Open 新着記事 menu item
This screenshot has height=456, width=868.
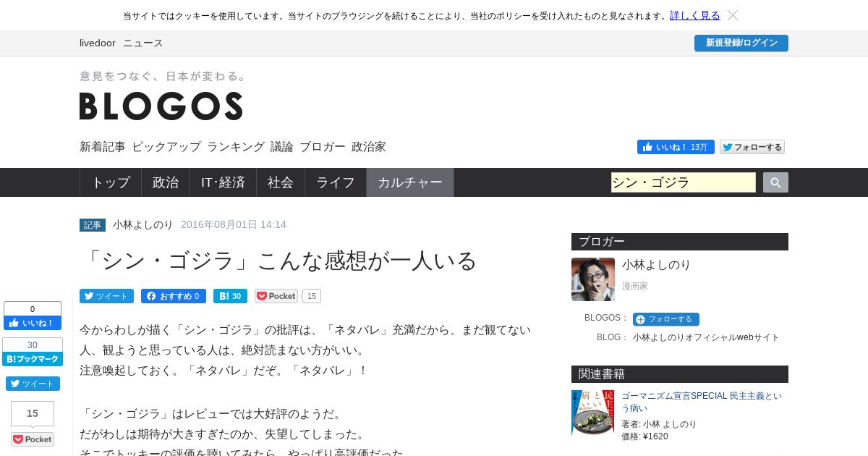coord(103,146)
